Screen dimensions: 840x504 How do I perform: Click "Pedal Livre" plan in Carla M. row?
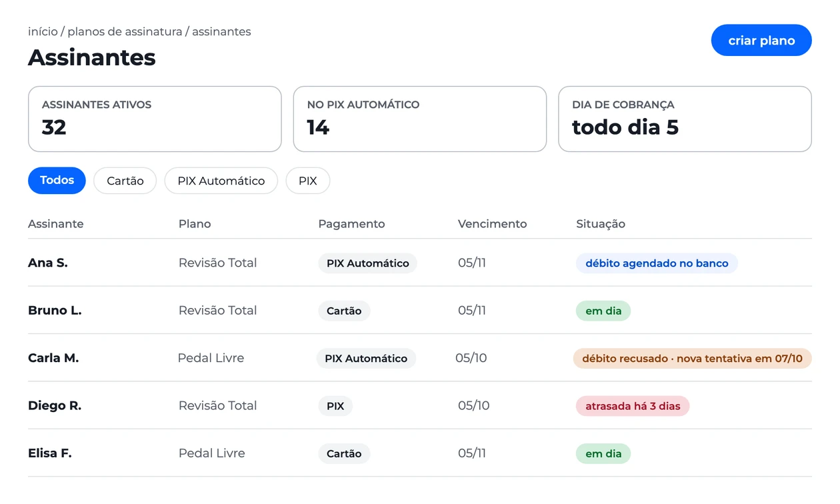coord(211,358)
